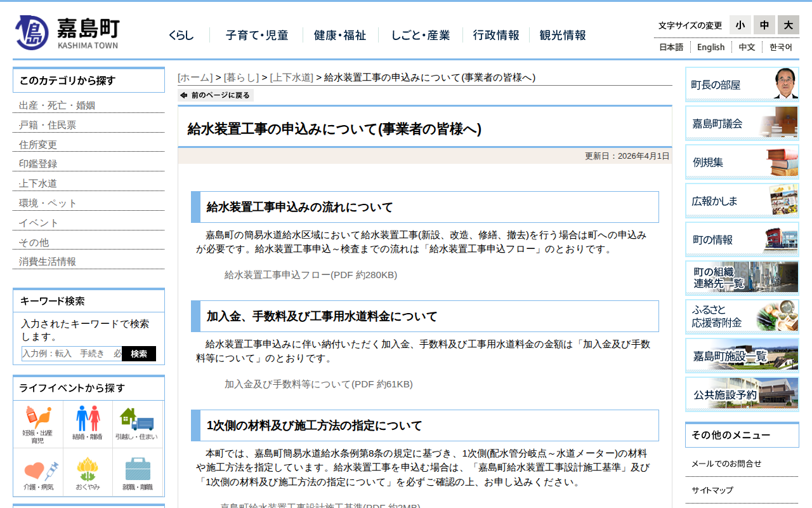Open the くらし navigation menu

click(181, 36)
